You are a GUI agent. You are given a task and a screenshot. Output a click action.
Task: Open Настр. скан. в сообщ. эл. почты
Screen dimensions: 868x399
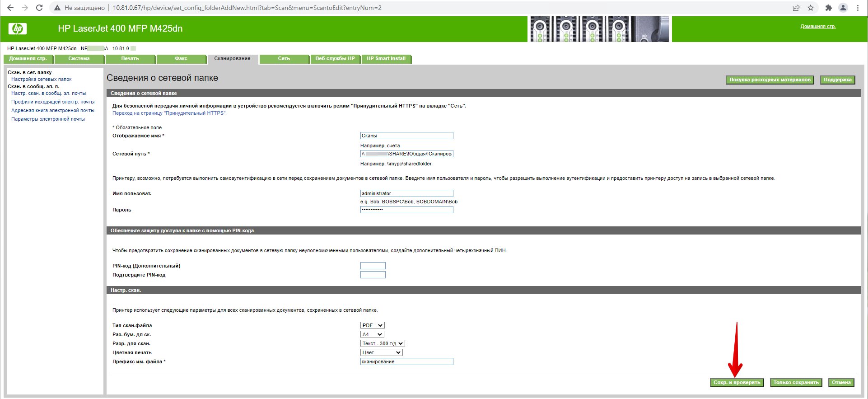[48, 93]
